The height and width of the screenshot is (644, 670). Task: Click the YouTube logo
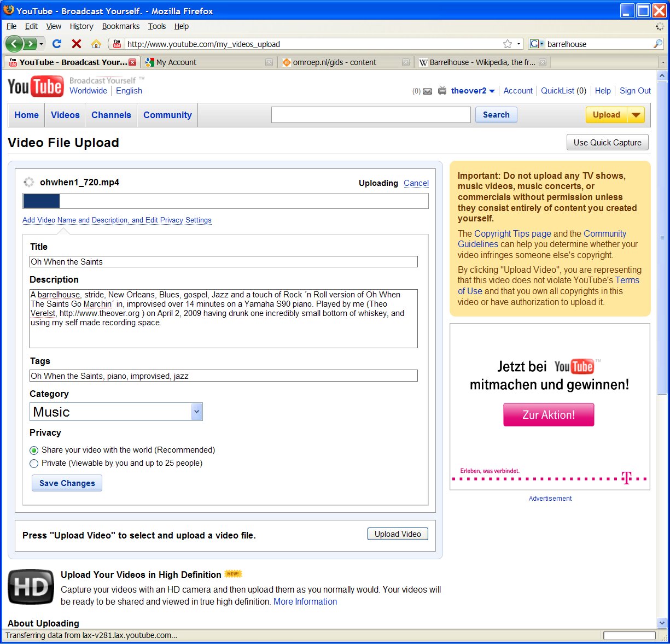click(x=36, y=86)
